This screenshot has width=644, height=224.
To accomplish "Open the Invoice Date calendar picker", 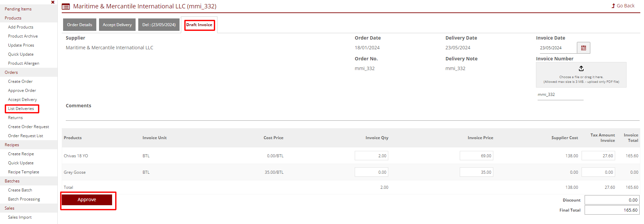I will coord(583,48).
